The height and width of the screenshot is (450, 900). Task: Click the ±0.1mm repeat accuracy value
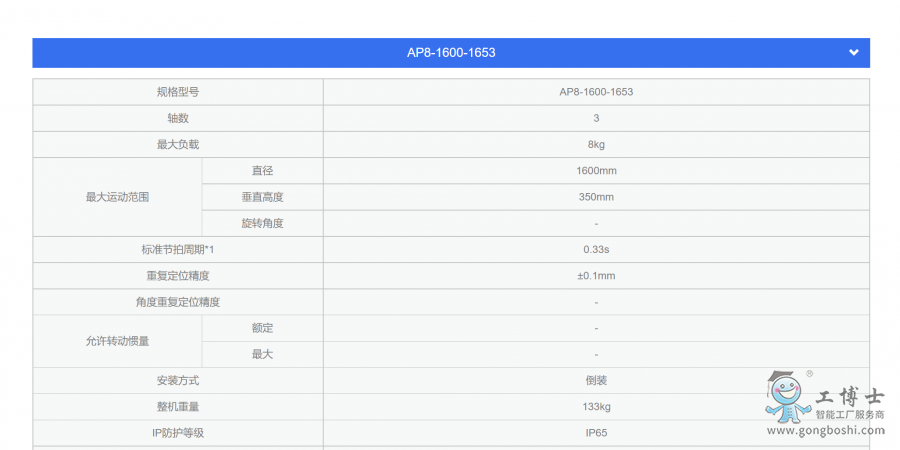[x=596, y=276]
